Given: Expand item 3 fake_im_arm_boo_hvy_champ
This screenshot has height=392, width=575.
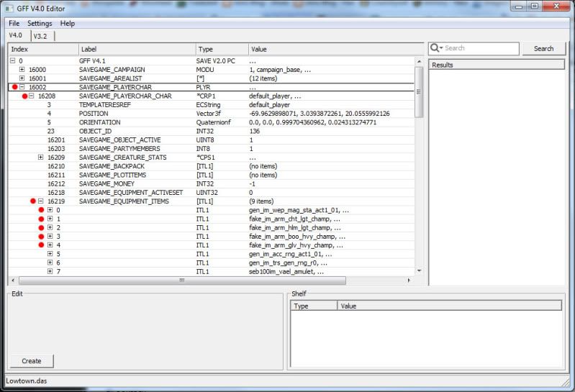Looking at the screenshot, I should point(50,237).
